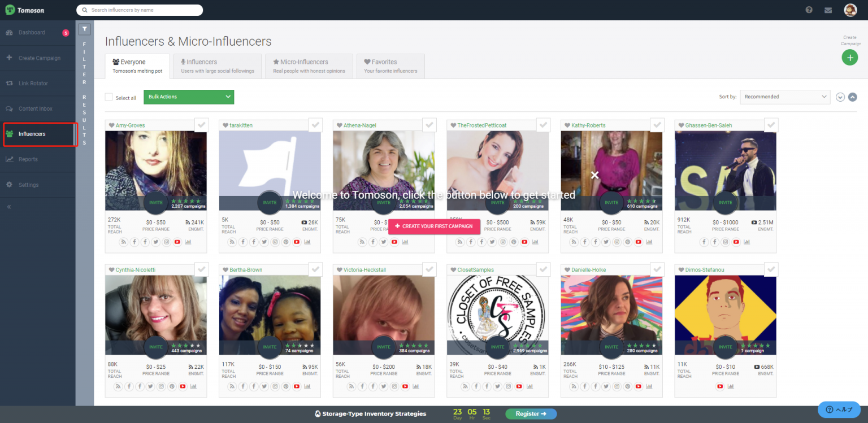The height and width of the screenshot is (423, 868).
Task: Open Bertha-Brown's Pinterest icon
Action: tap(286, 386)
